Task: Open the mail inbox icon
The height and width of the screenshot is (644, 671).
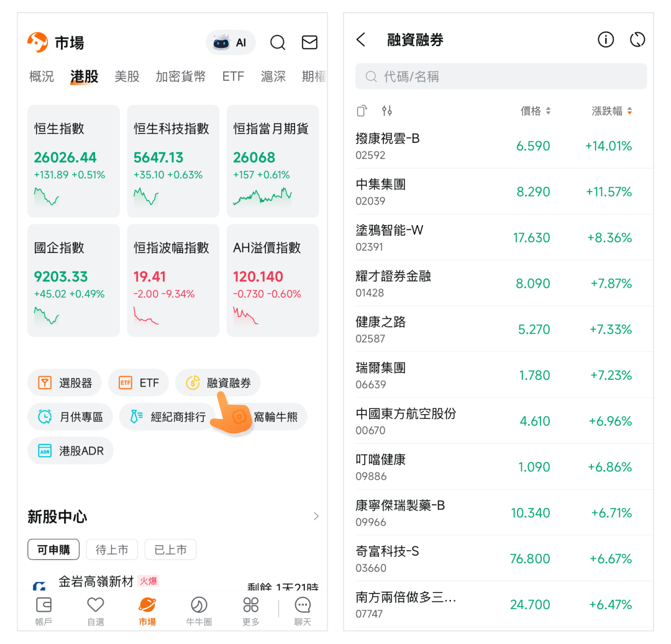Action: [x=309, y=42]
